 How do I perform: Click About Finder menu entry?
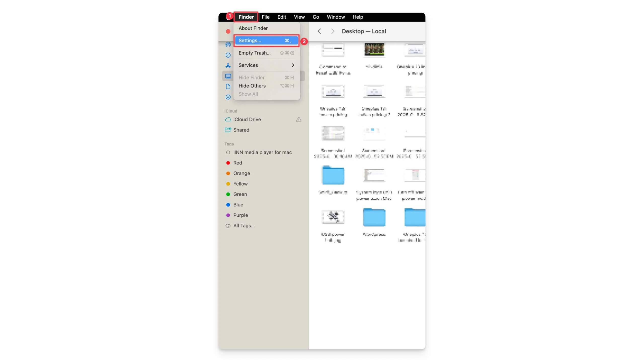[x=253, y=28]
